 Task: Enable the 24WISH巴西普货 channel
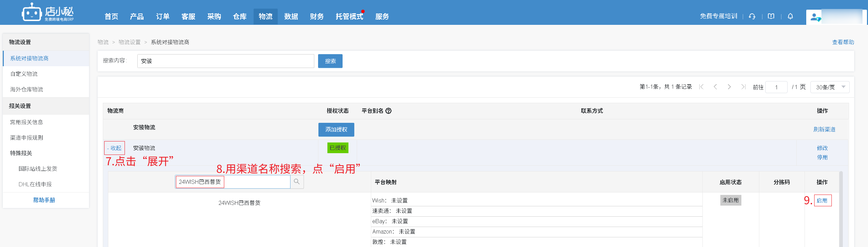click(822, 201)
